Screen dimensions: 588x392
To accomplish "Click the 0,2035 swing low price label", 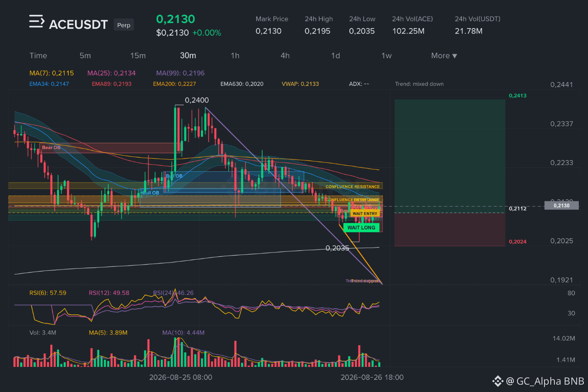I will pyautogui.click(x=338, y=248).
